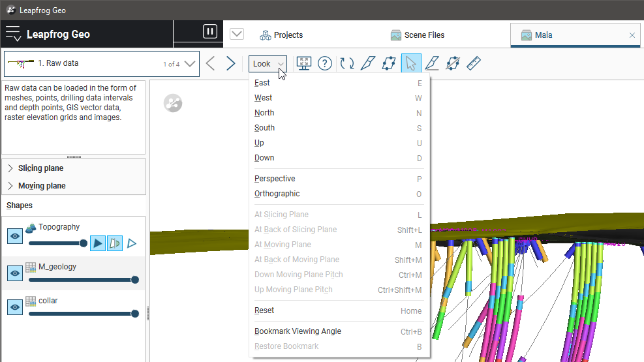Screen dimensions: 644x362
Task: Toggle Topography front face display
Action: (98, 243)
